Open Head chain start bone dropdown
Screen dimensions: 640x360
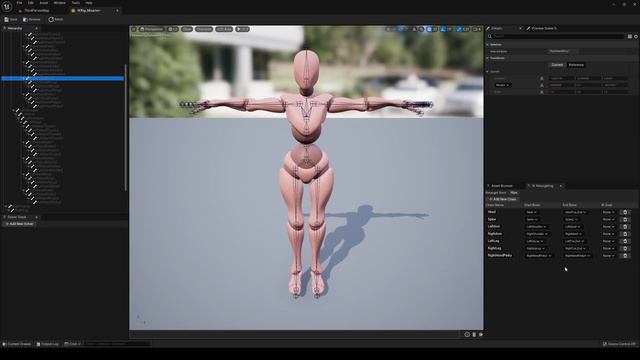(531, 212)
